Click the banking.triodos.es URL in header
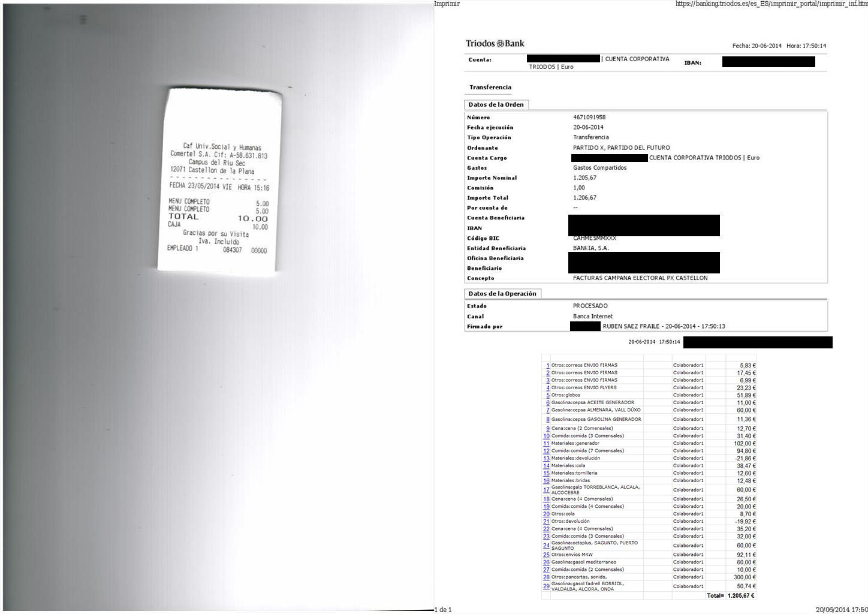868x614 pixels. [x=771, y=4]
